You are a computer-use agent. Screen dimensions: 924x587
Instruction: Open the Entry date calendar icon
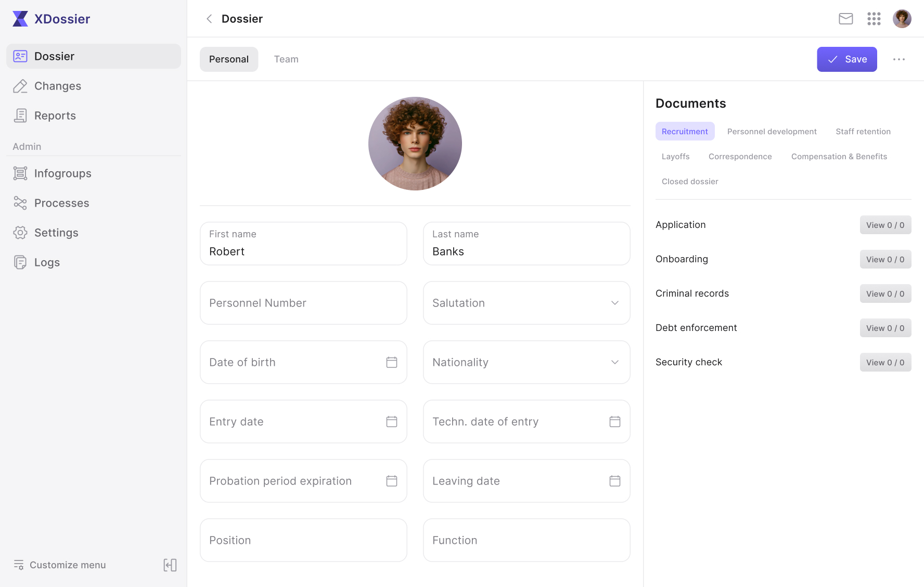click(392, 422)
